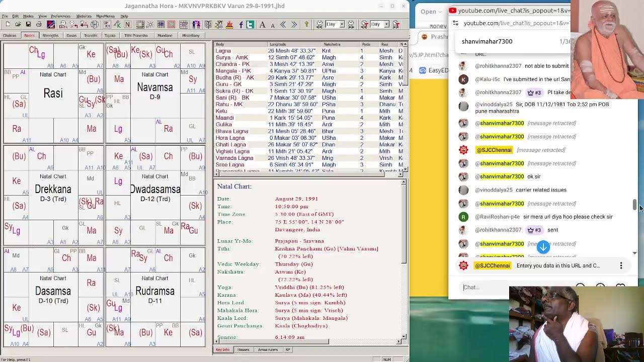Increase font size with large A icon
The image size is (644, 362).
[x=262, y=24]
